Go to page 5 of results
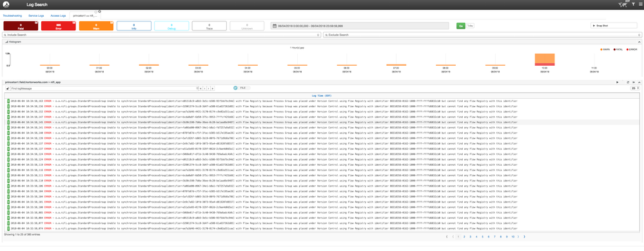 [x=483, y=237]
